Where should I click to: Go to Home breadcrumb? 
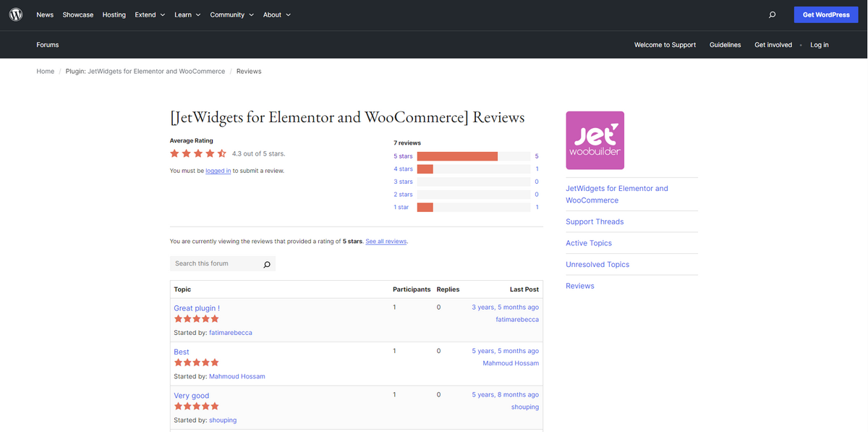[x=46, y=72]
